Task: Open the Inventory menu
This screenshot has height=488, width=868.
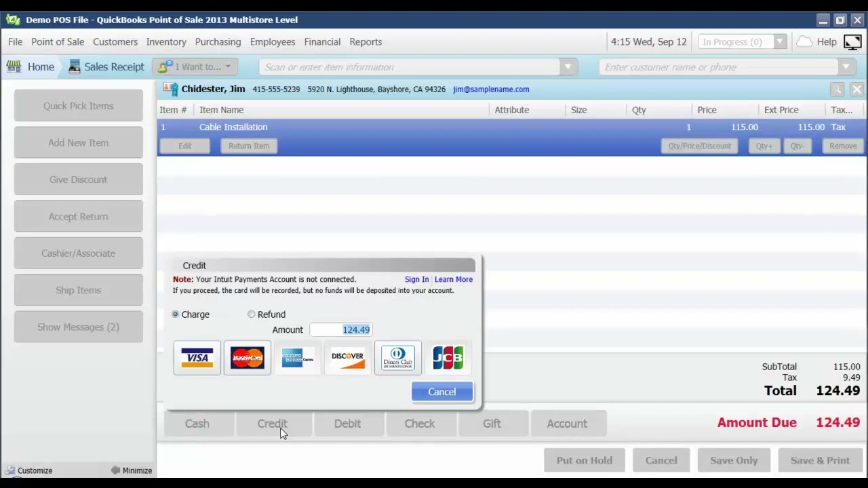Action: tap(166, 41)
